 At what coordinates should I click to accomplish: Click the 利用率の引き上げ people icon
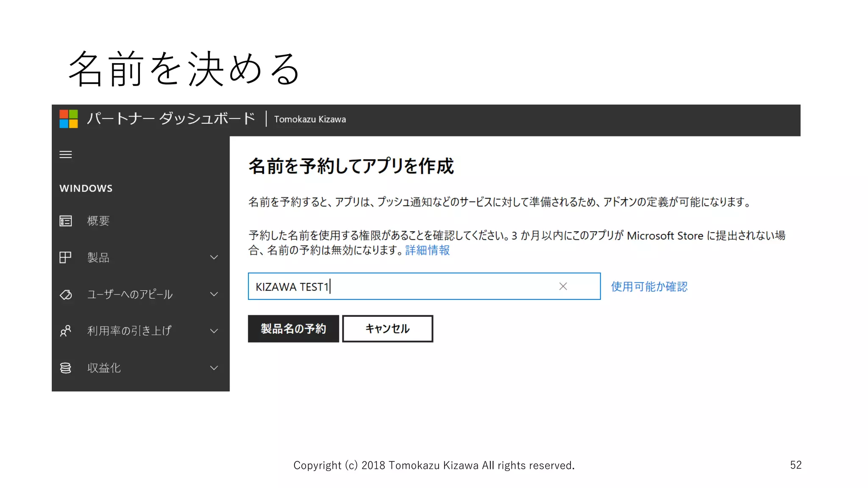click(x=65, y=331)
